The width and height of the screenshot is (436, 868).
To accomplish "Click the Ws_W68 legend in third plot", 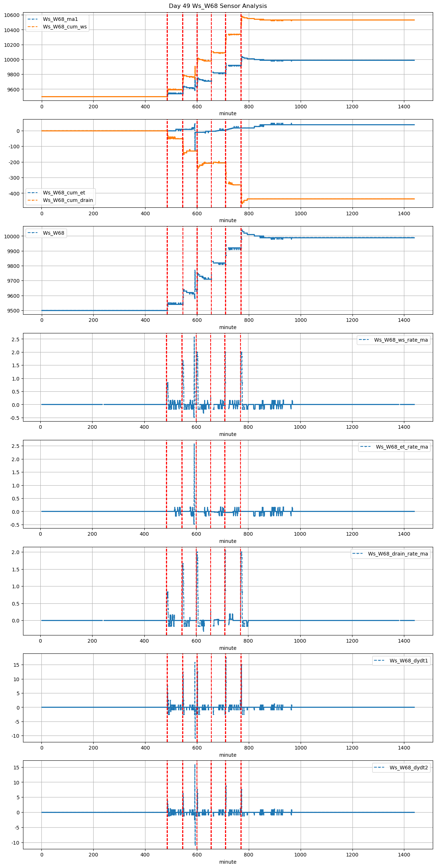I will [x=53, y=233].
